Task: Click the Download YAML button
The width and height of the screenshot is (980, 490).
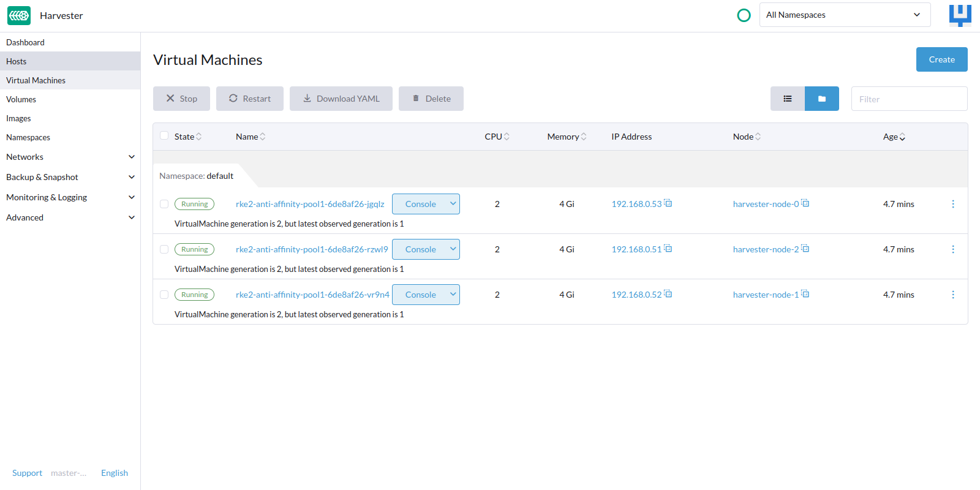Action: tap(341, 99)
